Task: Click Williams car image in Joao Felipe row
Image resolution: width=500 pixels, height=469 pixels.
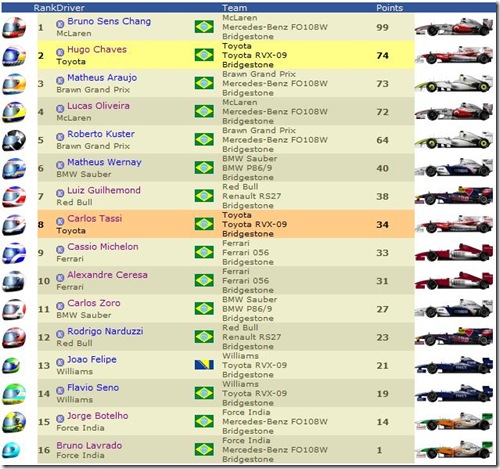Action: pos(454,366)
